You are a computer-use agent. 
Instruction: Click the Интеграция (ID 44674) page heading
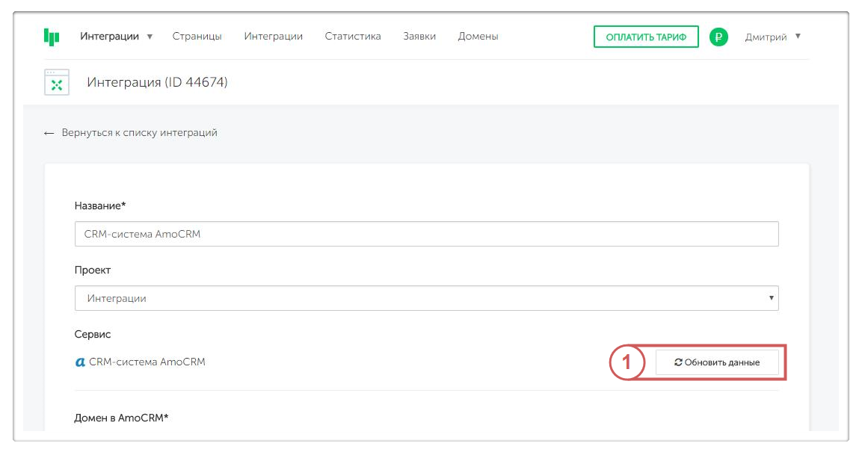pyautogui.click(x=157, y=82)
